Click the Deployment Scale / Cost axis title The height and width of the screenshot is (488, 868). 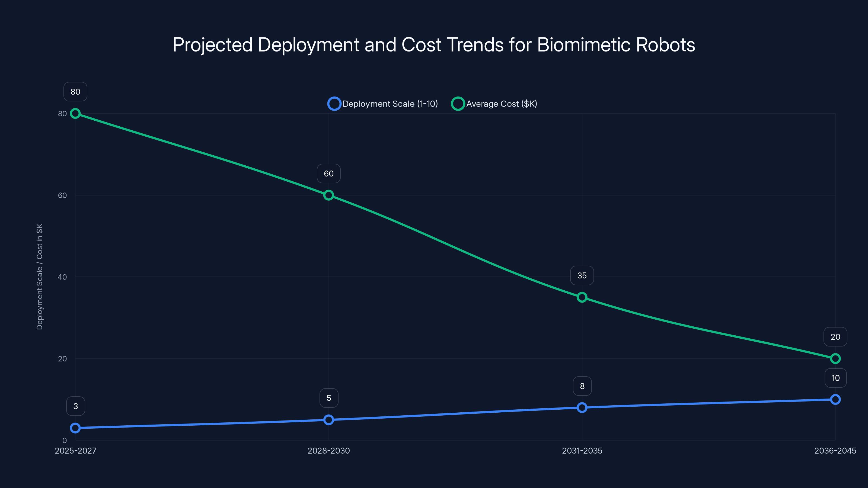(x=40, y=277)
